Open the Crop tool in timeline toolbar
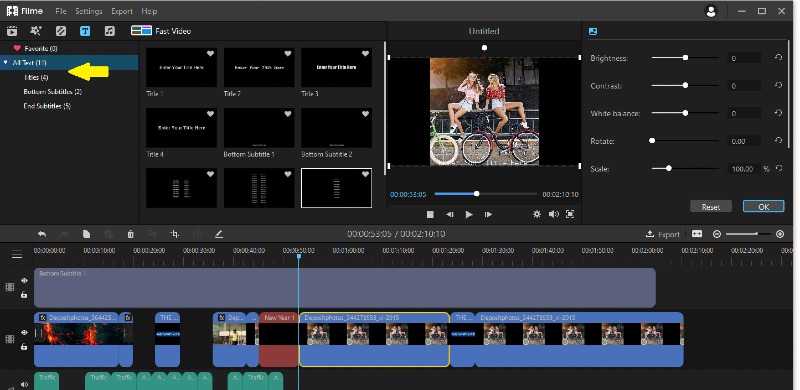The image size is (800, 390). pyautogui.click(x=175, y=234)
